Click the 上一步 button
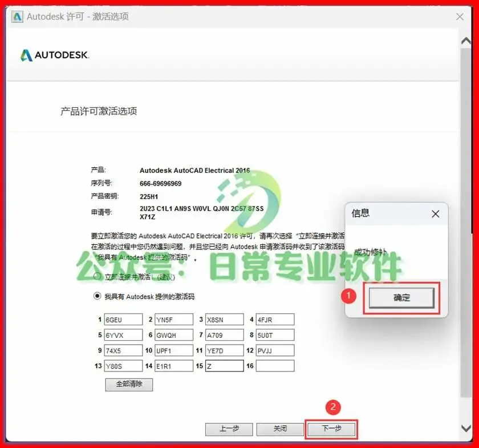 pos(229,429)
